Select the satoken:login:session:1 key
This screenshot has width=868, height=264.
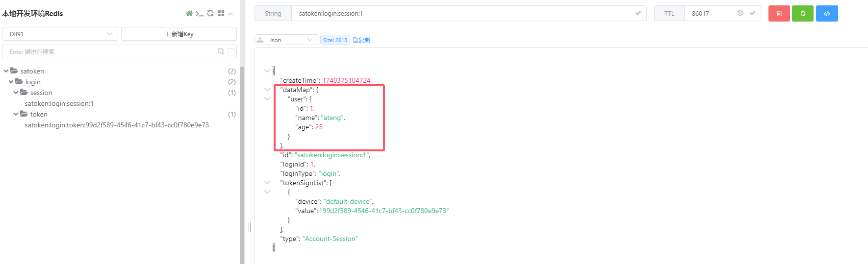(x=59, y=103)
